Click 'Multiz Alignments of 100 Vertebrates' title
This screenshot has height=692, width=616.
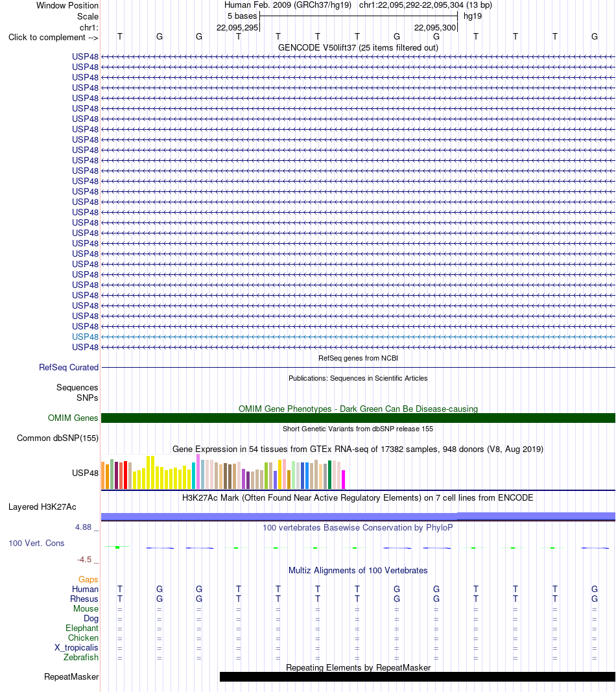pos(358,570)
